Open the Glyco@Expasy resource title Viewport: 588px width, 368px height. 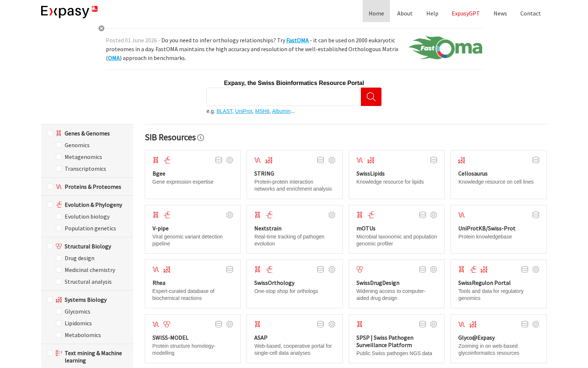click(476, 337)
